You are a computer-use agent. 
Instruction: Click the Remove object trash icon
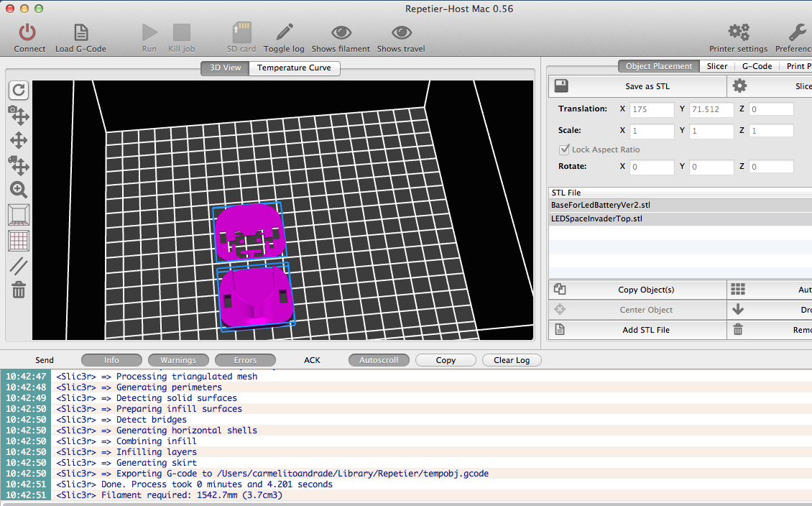pos(738,329)
